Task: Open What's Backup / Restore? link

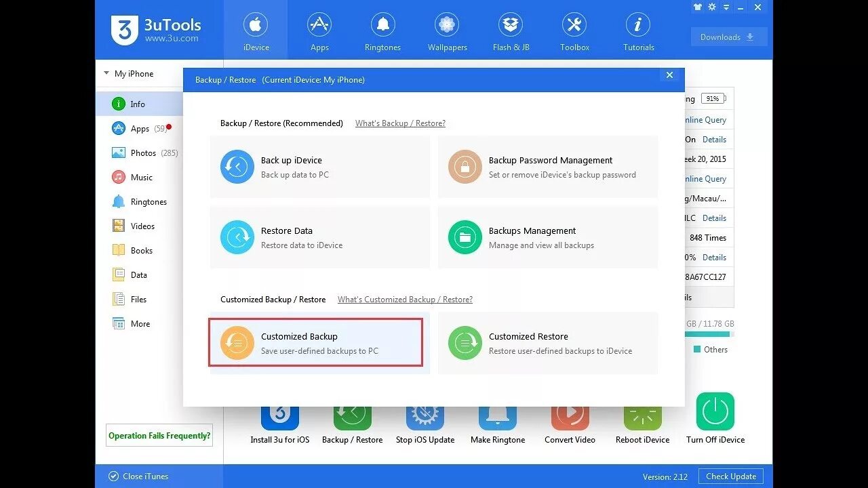Action: click(400, 123)
